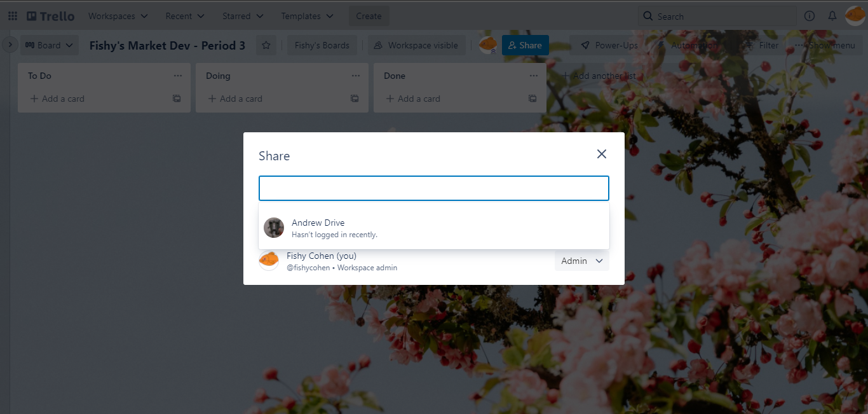Viewport: 868px width, 414px height.
Task: Expand the Workspaces dropdown
Action: click(118, 16)
